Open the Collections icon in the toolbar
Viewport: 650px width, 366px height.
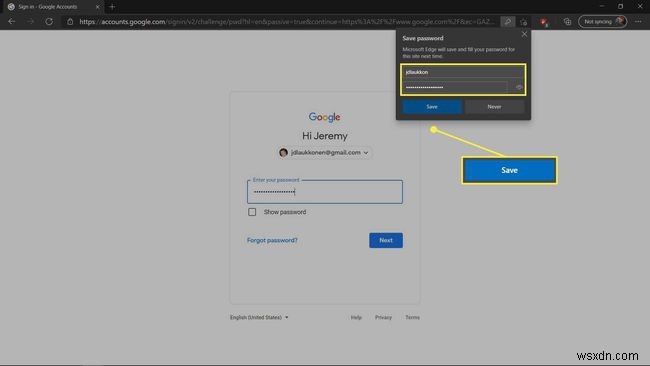pyautogui.click(x=567, y=22)
